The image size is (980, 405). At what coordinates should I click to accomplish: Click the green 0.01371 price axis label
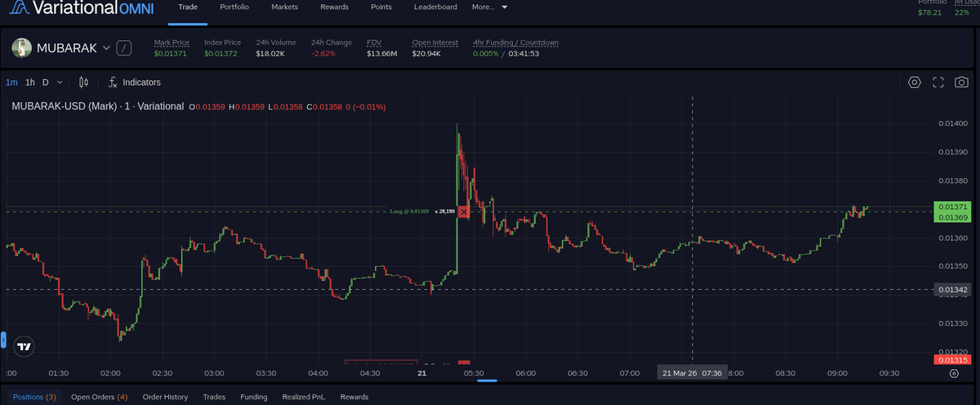pos(953,207)
